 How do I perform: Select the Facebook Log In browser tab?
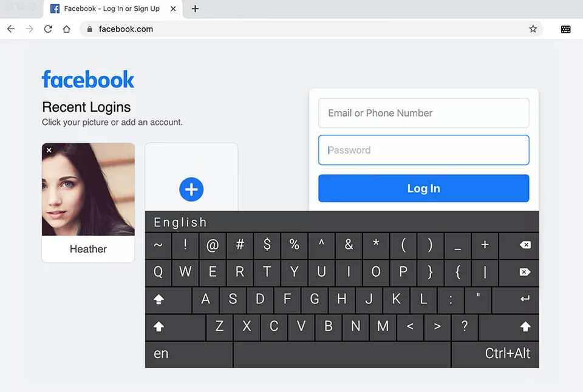click(112, 8)
